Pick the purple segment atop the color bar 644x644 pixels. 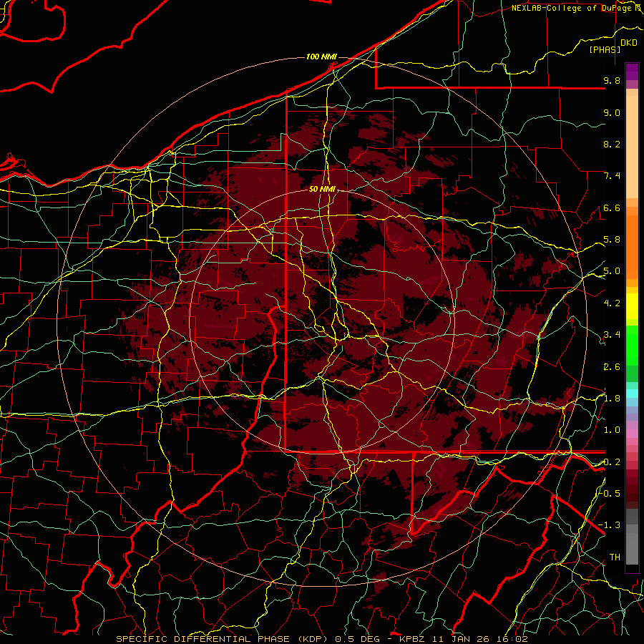[x=632, y=72]
